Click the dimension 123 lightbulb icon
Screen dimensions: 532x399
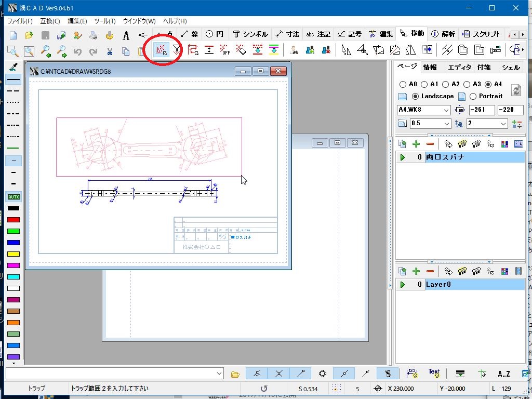(x=412, y=374)
